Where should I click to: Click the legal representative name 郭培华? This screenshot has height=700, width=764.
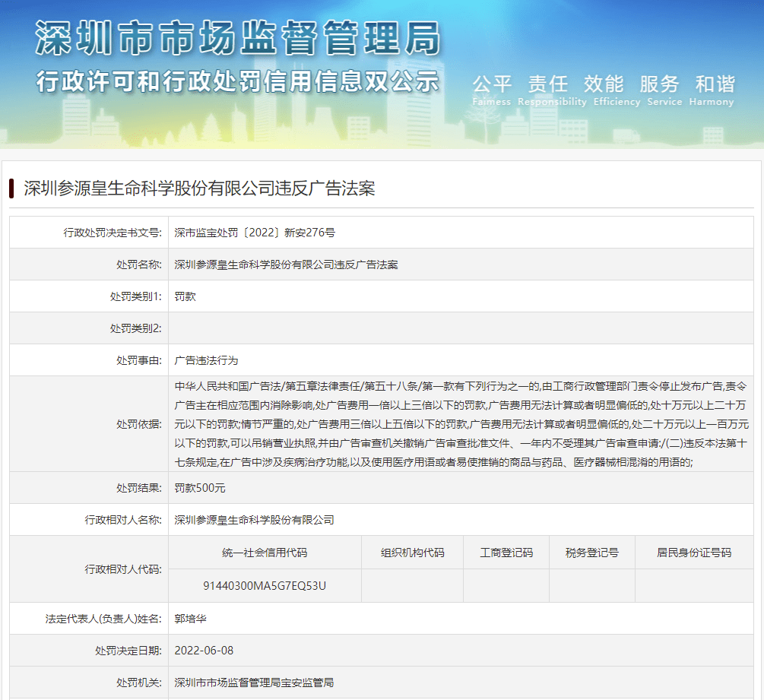pos(190,619)
